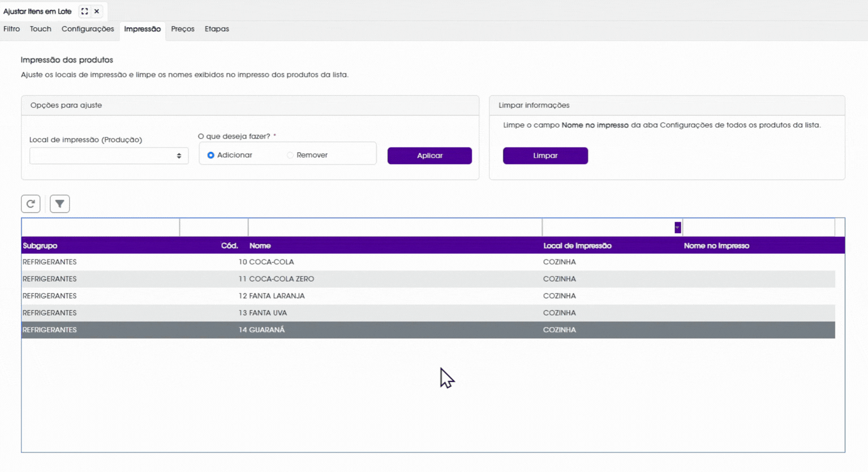Click code 14 in the product table
The image size is (868, 472).
coord(243,330)
